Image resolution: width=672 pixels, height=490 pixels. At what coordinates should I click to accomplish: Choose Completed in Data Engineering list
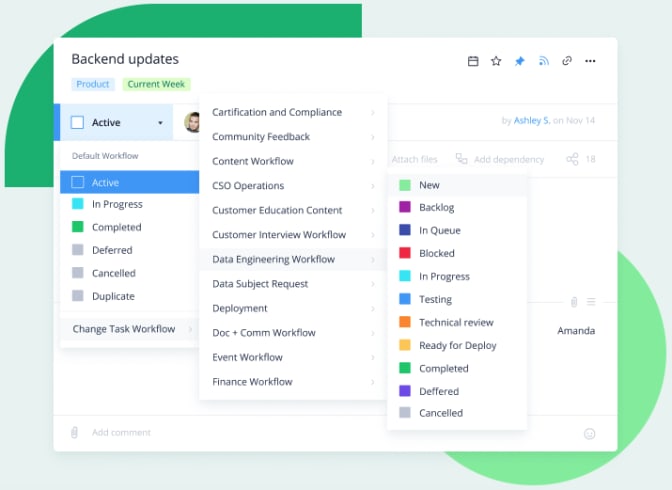[x=457, y=368]
